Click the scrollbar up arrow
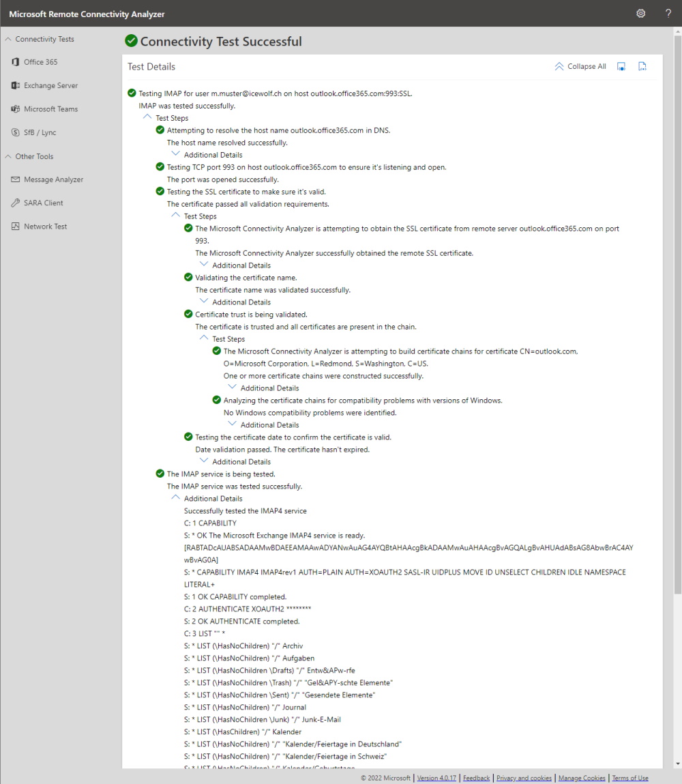682x784 pixels. tap(677, 31)
